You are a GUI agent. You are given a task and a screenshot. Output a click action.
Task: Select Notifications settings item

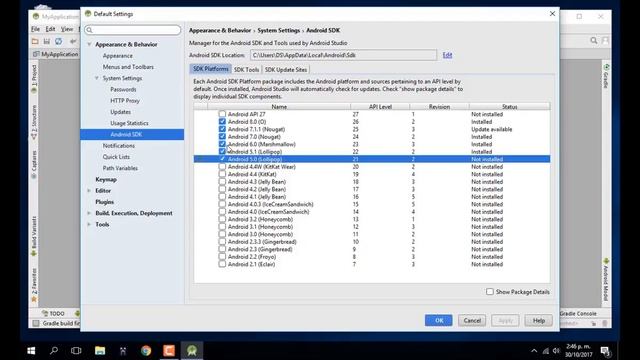118,145
